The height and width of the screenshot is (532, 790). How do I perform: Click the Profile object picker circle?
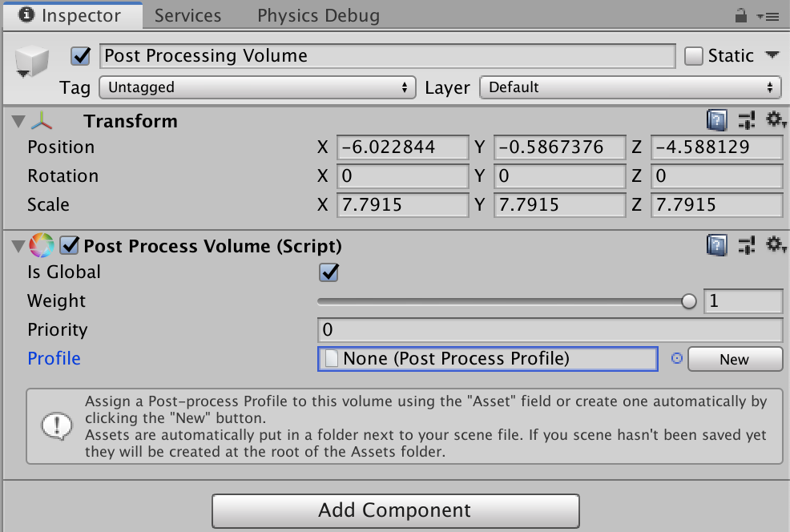[676, 359]
